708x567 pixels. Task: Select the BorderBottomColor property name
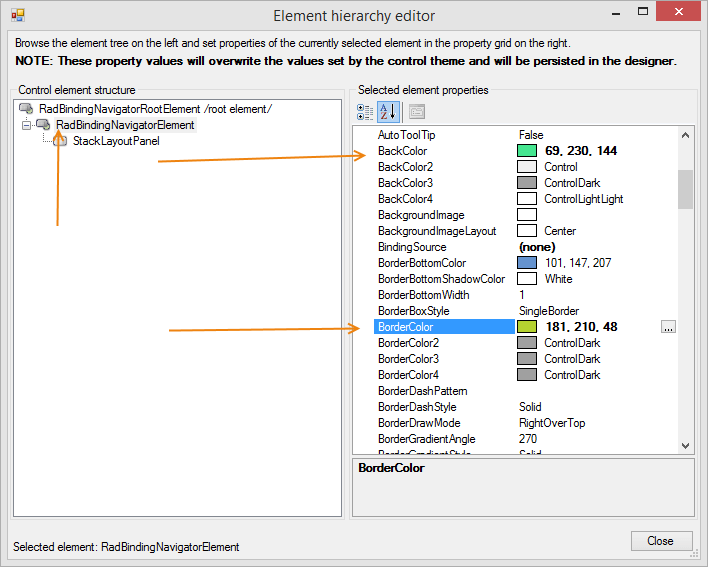coord(422,263)
